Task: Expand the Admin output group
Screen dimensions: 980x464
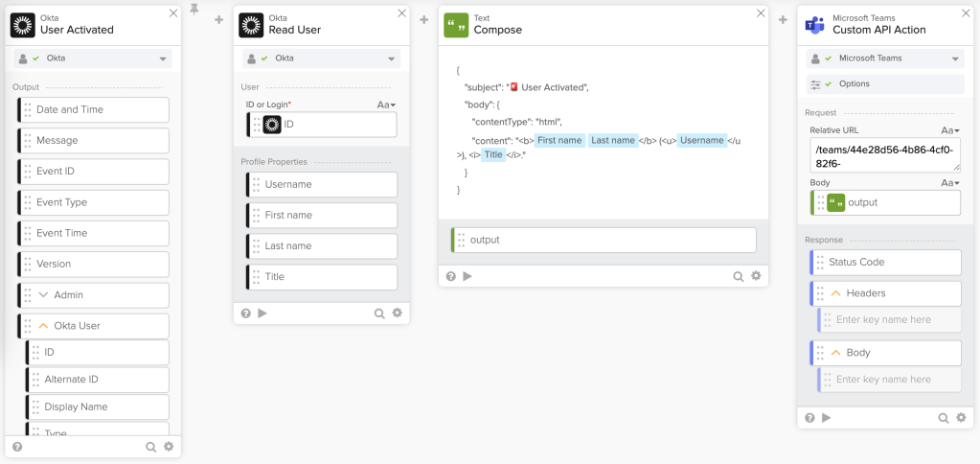Action: tap(43, 295)
